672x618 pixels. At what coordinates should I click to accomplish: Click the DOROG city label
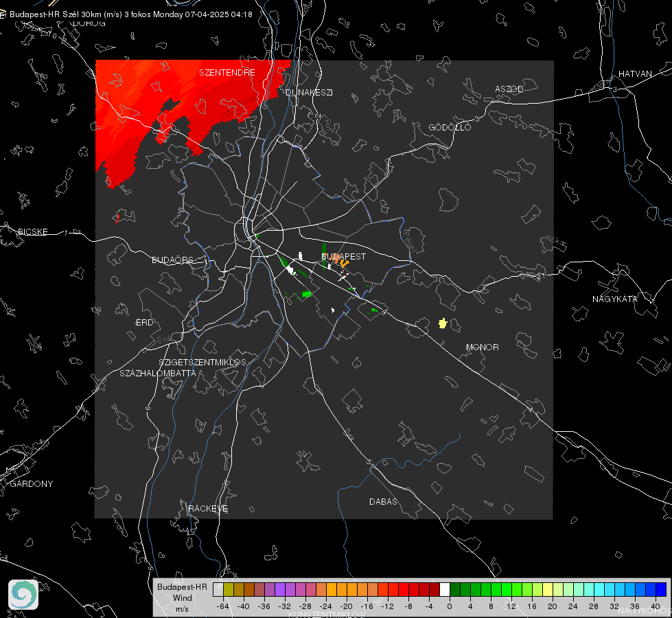click(x=89, y=23)
